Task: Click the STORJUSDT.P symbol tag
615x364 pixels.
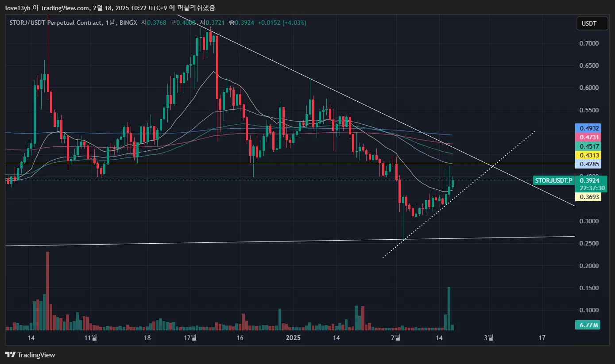Action: coord(553,180)
